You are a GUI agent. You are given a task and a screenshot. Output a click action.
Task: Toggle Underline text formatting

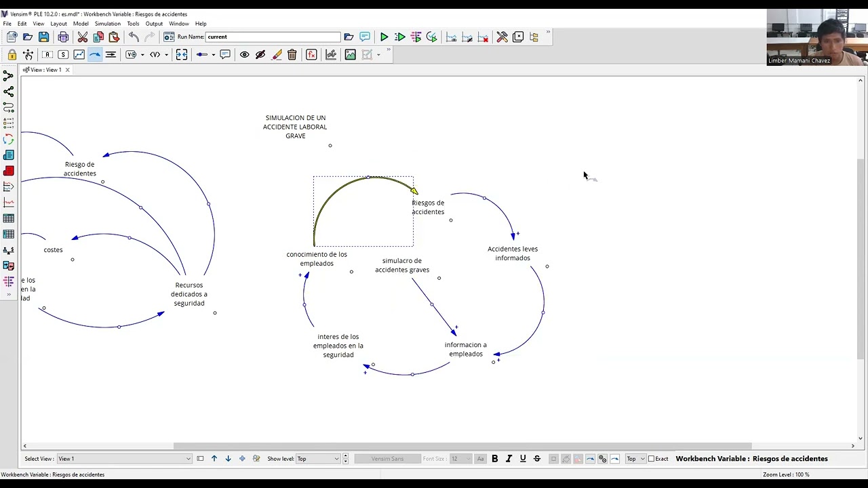click(x=523, y=459)
